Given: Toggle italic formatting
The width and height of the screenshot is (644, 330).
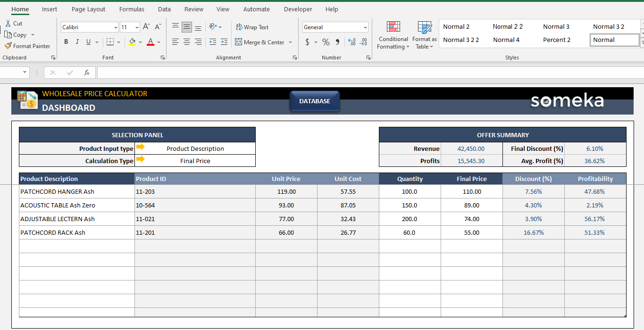Looking at the screenshot, I should click(x=77, y=42).
